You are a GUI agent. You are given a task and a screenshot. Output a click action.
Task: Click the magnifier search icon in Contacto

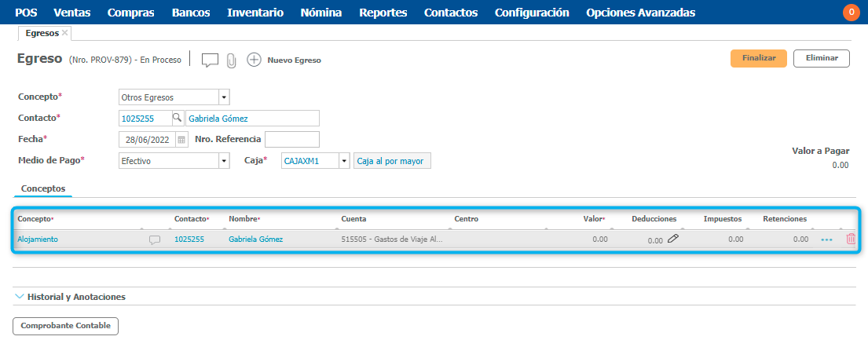click(x=177, y=118)
